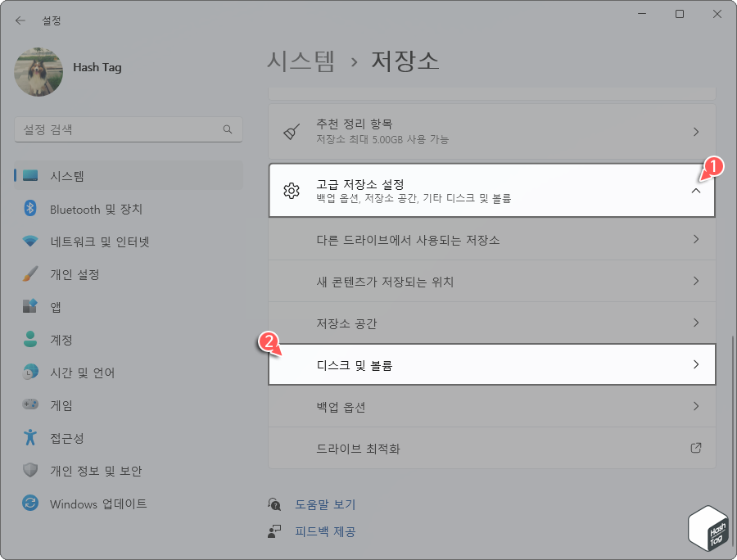Collapse the 고급 저장소 설정 section

[695, 189]
